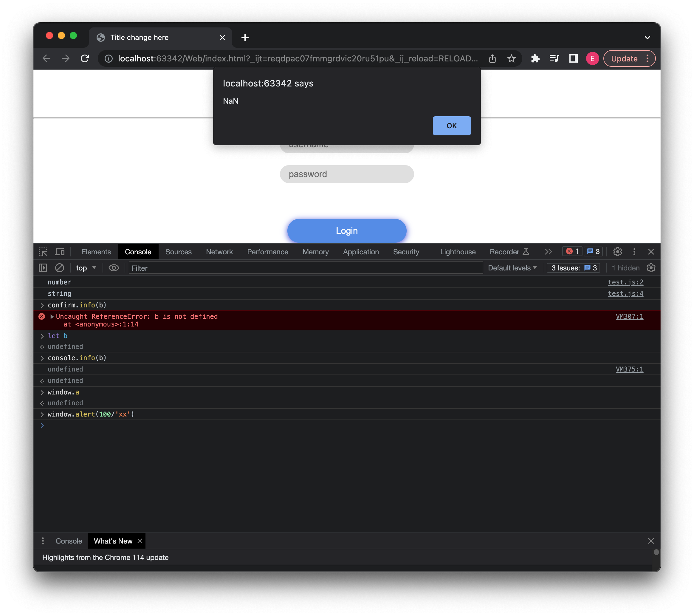Click the password input field
Image resolution: width=694 pixels, height=616 pixels.
347,174
